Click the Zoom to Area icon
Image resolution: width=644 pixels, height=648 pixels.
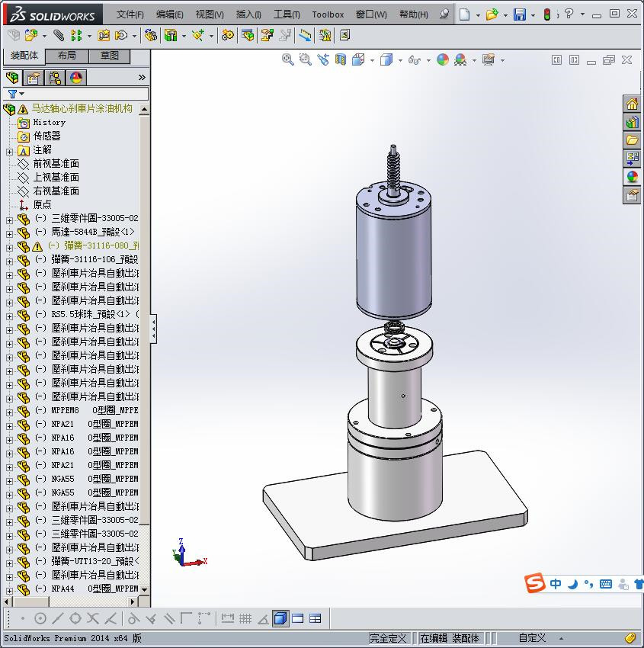tap(306, 60)
